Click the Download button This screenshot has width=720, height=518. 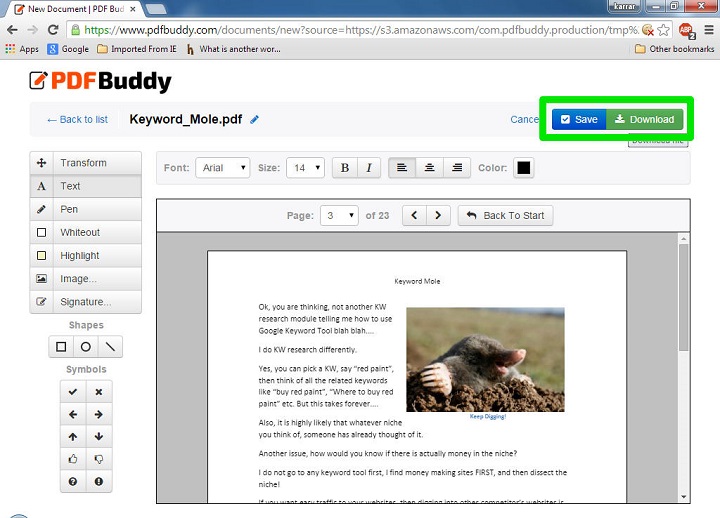click(645, 119)
